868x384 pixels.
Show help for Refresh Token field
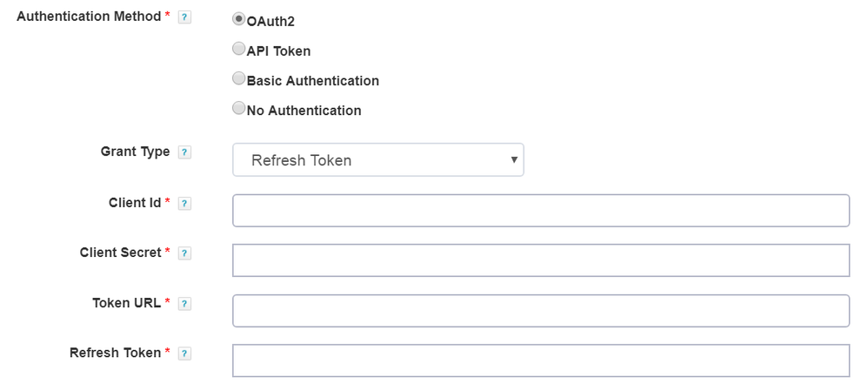click(x=184, y=354)
